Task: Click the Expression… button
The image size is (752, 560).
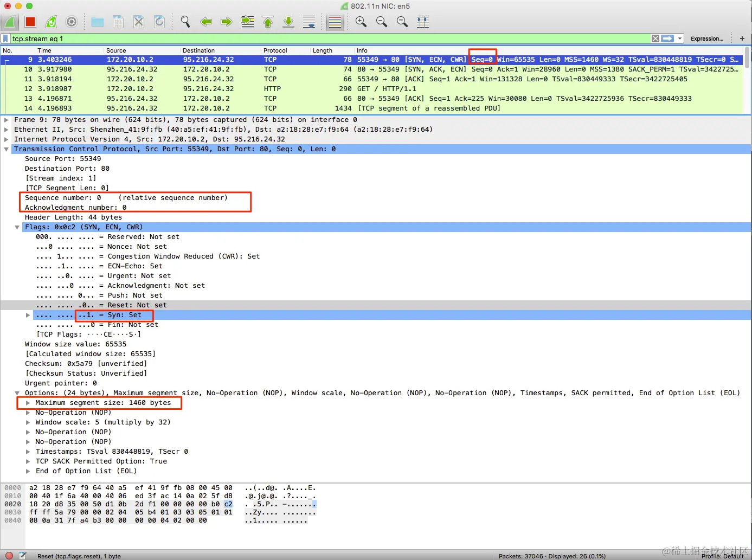Action: click(707, 38)
